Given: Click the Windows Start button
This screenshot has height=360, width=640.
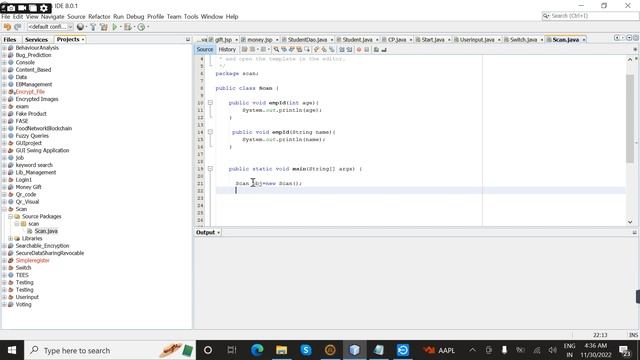Looking at the screenshot, I should coord(12,350).
